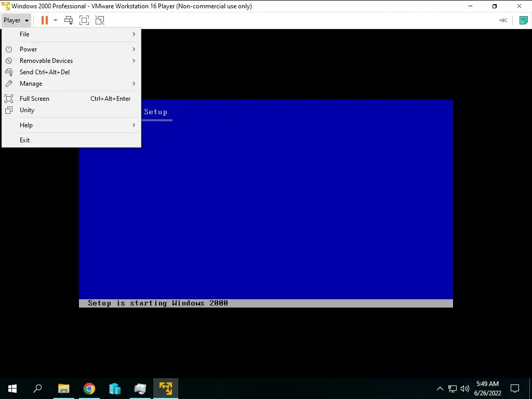Click 'Setup is starting Windows 2000' status bar
The image size is (532, 399).
pos(266,303)
